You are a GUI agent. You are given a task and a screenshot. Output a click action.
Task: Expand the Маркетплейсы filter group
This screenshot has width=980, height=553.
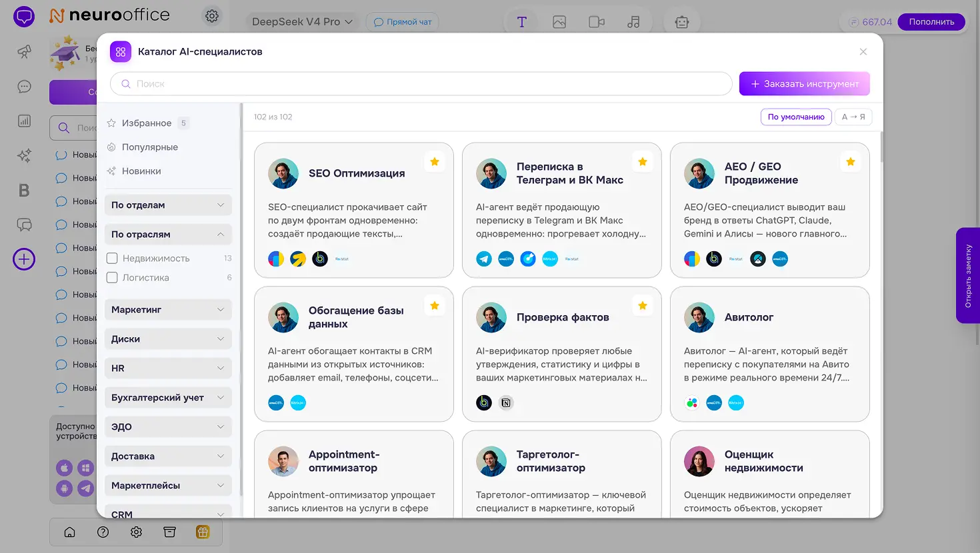click(x=168, y=486)
